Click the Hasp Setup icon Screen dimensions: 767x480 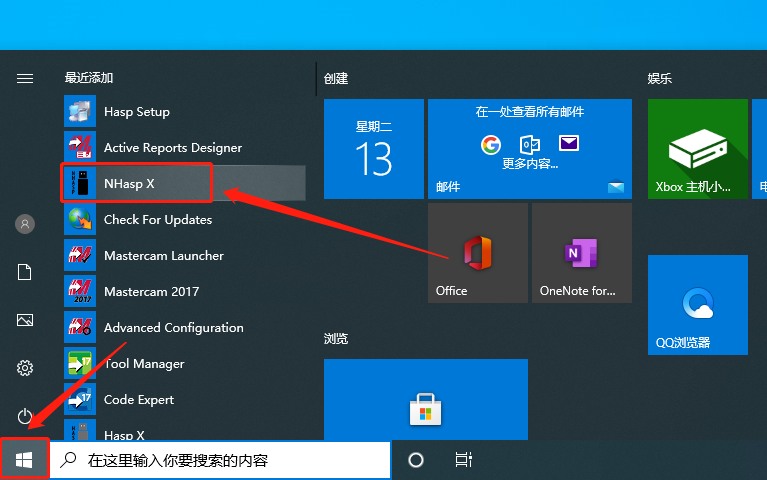pos(80,112)
